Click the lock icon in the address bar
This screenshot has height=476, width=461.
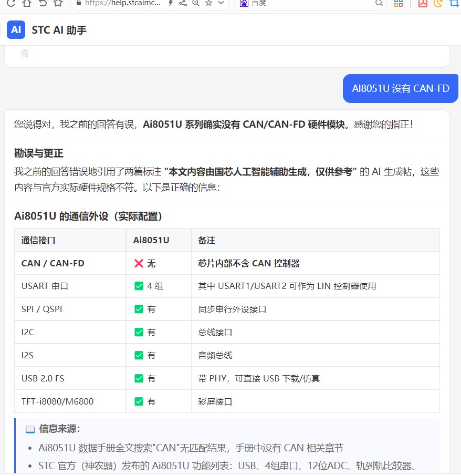tap(79, 3)
